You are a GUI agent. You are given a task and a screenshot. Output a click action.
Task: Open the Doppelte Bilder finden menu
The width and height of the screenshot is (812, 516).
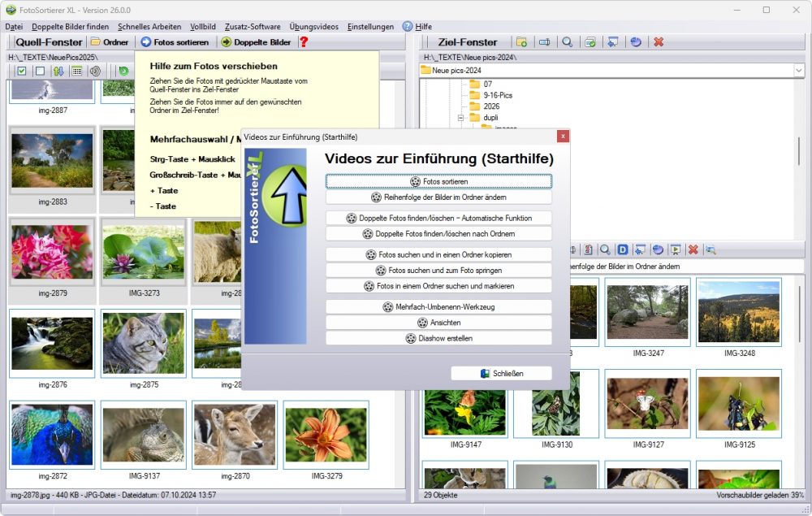pos(70,27)
